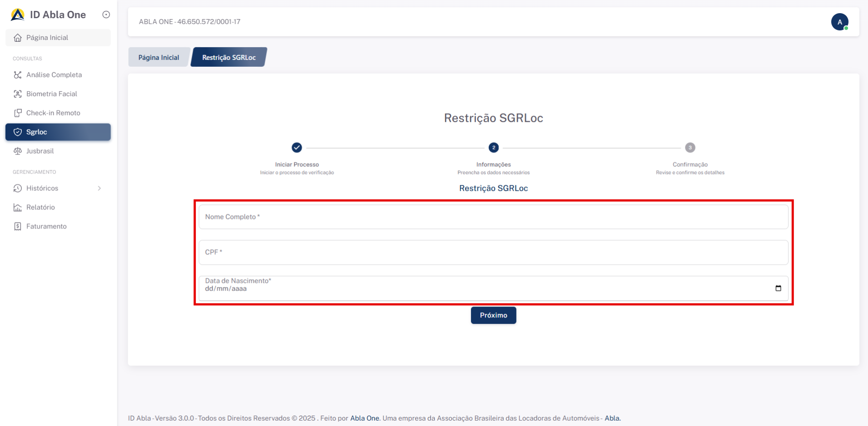Screen dimensions: 868x426
Task: Click the Relatório chart icon
Action: [18, 208]
